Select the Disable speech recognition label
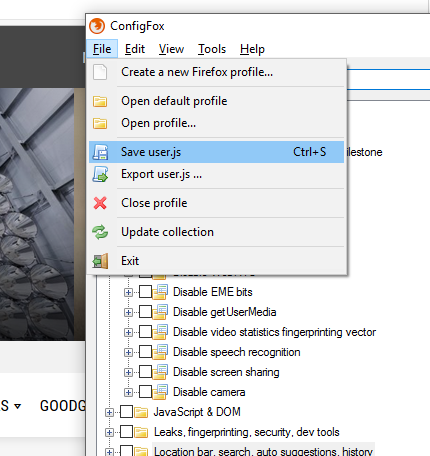 point(237,352)
